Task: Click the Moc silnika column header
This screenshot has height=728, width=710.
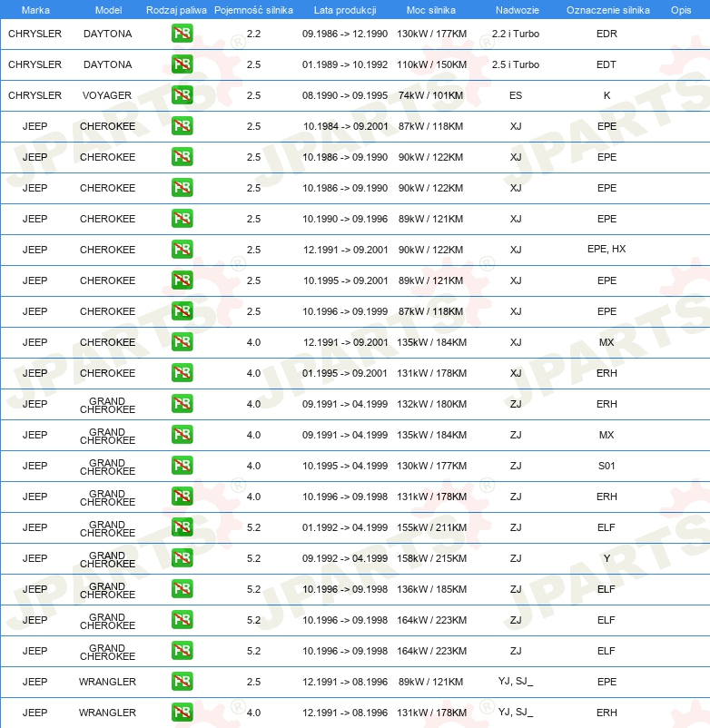Action: (430, 9)
